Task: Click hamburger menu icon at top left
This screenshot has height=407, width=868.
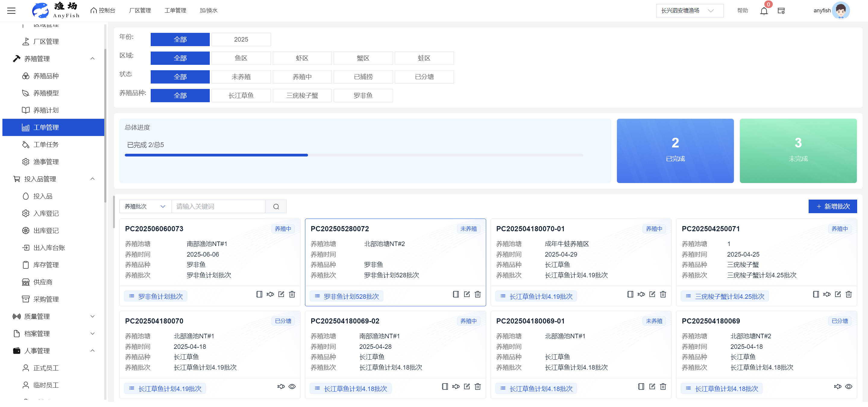Action: (11, 11)
